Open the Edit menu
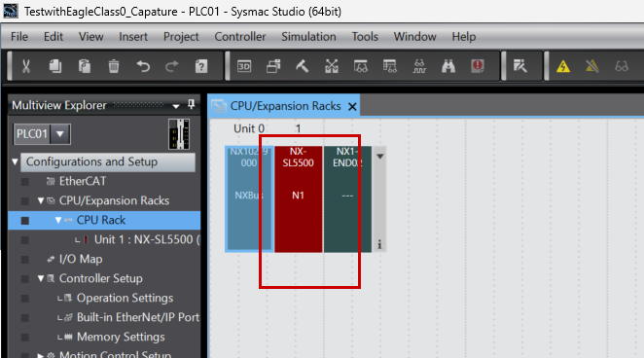644x358 pixels. (x=54, y=37)
